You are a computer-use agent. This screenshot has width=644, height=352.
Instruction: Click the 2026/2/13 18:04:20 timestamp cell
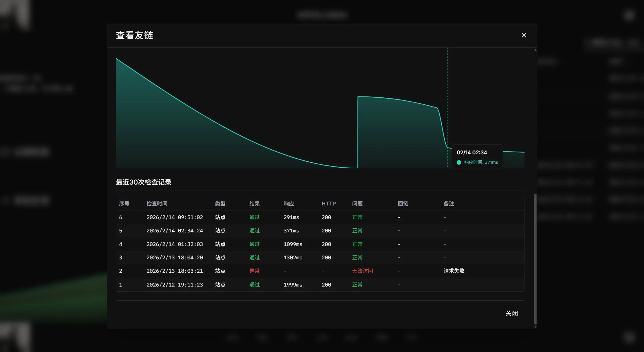pyautogui.click(x=175, y=258)
